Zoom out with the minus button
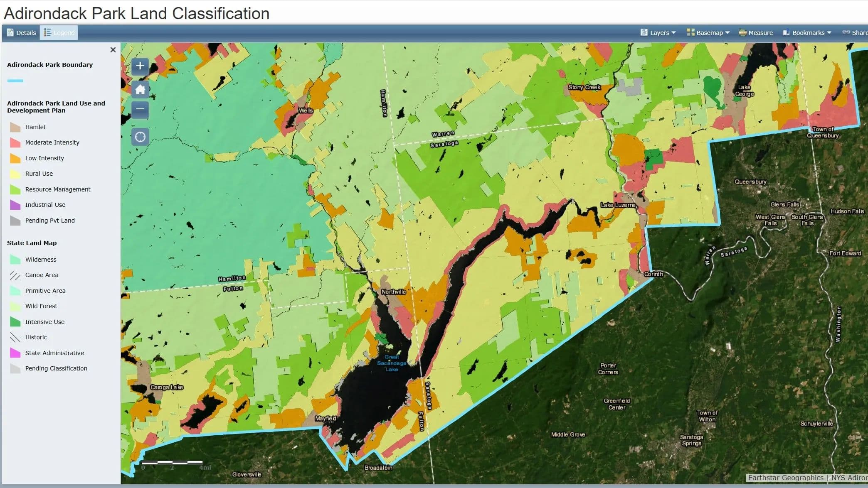The width and height of the screenshot is (868, 488). click(x=140, y=110)
